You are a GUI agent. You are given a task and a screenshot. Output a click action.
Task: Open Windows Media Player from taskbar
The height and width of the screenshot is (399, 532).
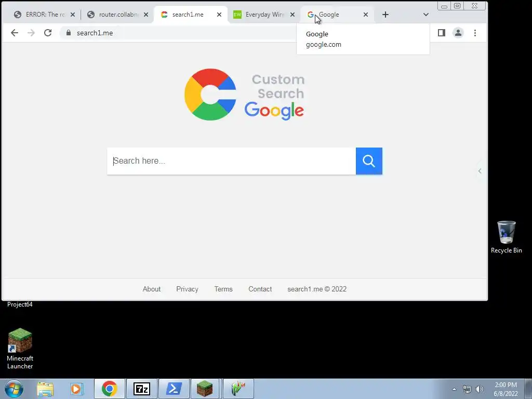tap(77, 389)
